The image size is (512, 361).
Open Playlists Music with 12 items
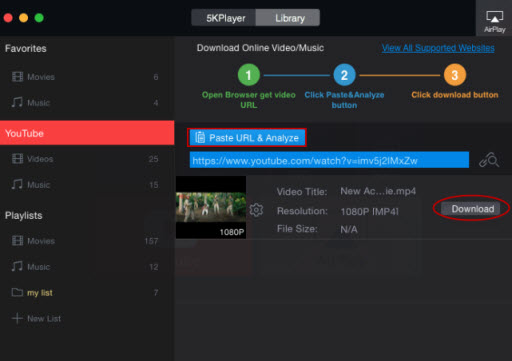click(87, 267)
